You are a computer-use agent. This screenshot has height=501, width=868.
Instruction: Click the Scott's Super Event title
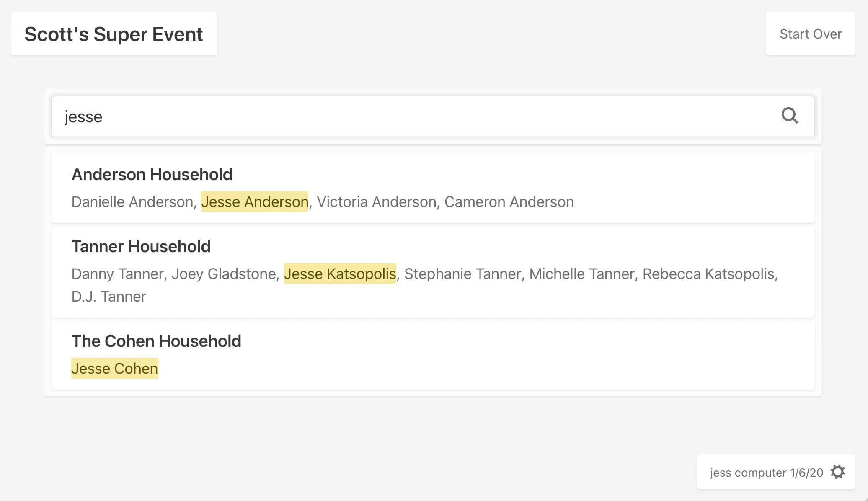(114, 34)
